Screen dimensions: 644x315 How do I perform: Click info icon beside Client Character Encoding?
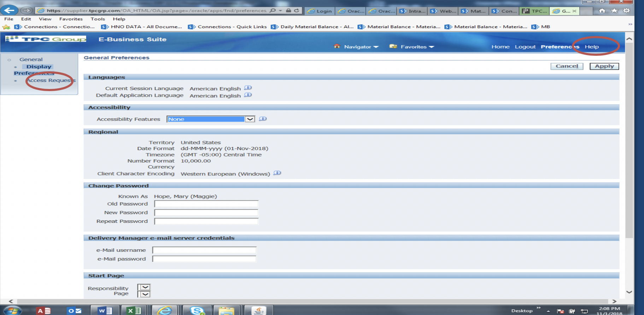277,173
